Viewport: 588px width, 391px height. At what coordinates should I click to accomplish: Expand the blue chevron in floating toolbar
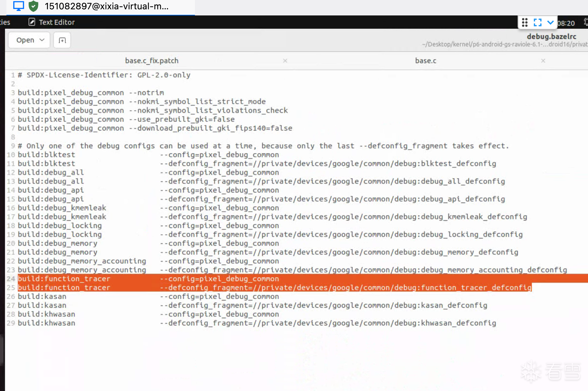[x=550, y=23]
